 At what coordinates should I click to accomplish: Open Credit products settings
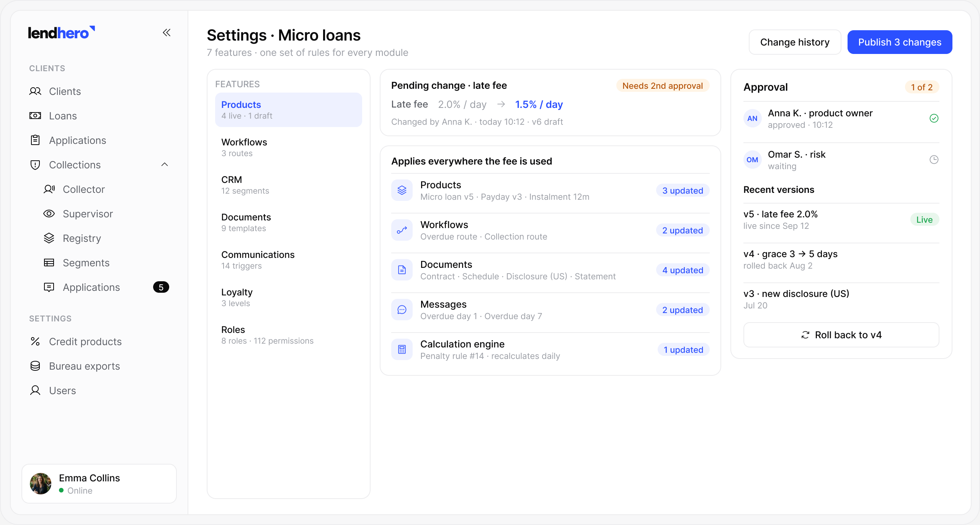coord(99,341)
